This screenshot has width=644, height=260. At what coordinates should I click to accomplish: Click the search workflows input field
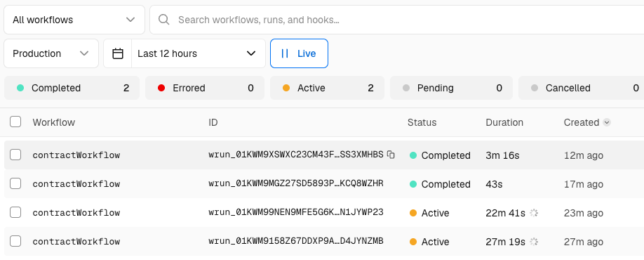pos(397,20)
